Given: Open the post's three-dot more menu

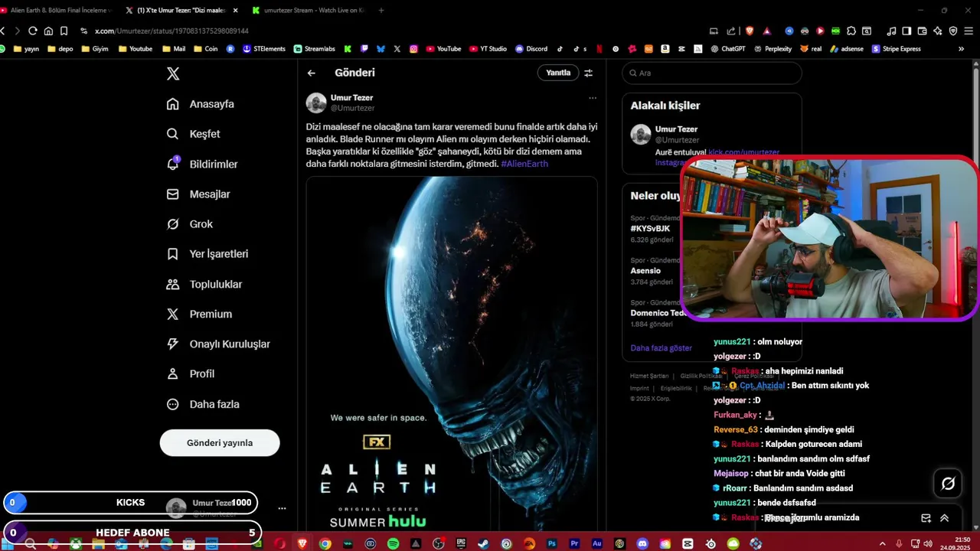Looking at the screenshot, I should 593,98.
